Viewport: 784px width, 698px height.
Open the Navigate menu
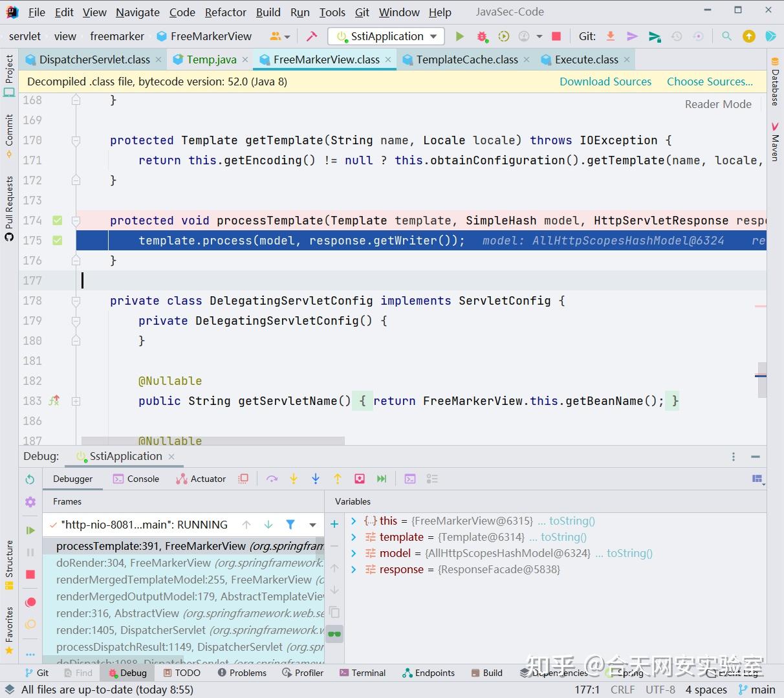138,12
